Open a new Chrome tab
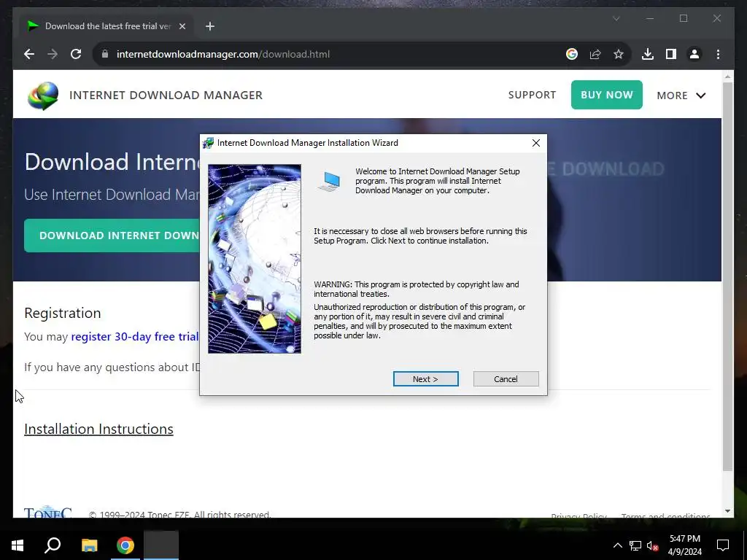This screenshot has height=560, width=747. click(210, 26)
